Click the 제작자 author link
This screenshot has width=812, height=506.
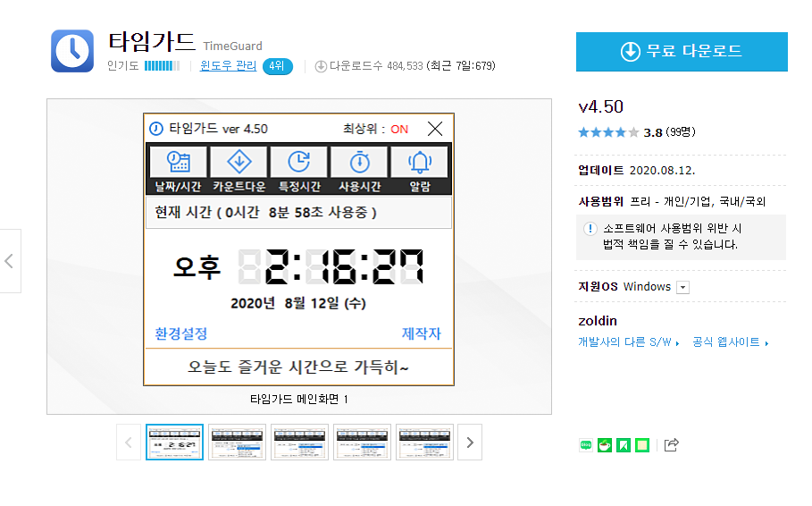422,333
